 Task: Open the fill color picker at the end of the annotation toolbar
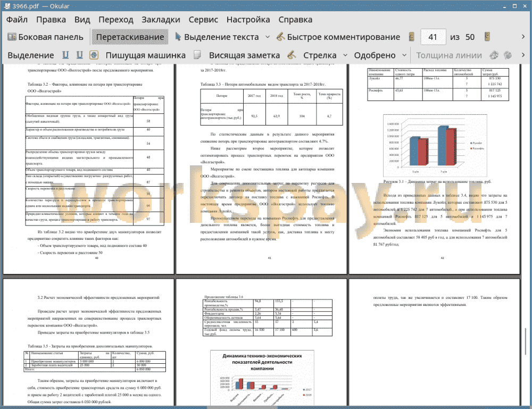point(508,55)
